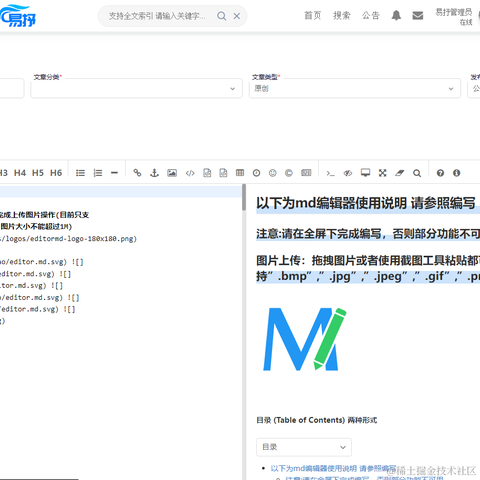Click the preview line 注意:请在全屏下完成编写
This screenshot has width=480, height=480.
[368, 234]
